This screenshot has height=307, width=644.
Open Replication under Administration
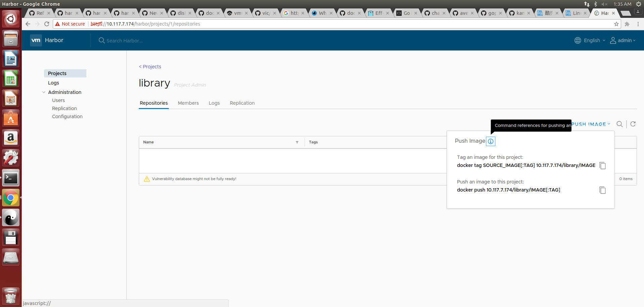coord(65,108)
